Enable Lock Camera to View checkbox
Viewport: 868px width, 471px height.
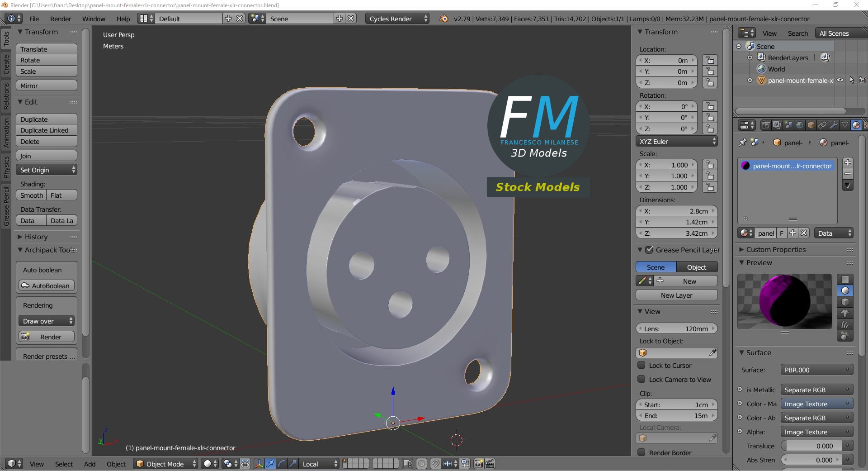(641, 379)
